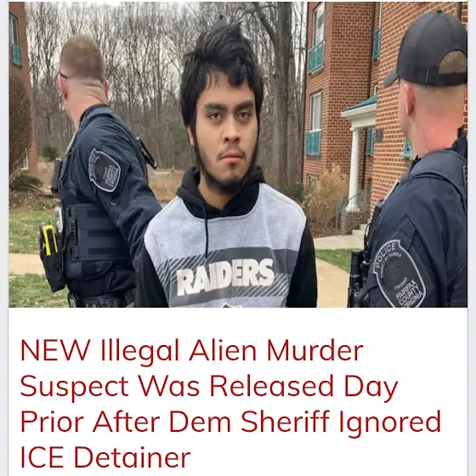Click "Dem Sheriff Ignored" in headline
This screenshot has height=476, width=476.
pyautogui.click(x=305, y=422)
